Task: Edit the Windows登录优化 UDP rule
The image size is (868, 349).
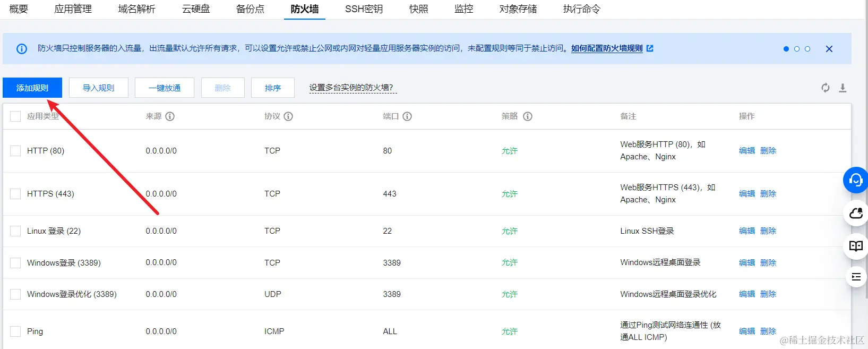Action: coord(747,294)
